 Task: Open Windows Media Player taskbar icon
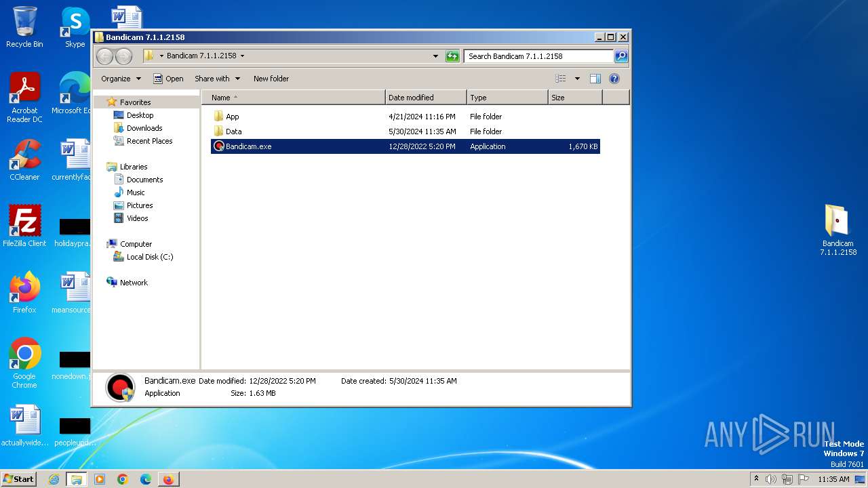coord(100,479)
